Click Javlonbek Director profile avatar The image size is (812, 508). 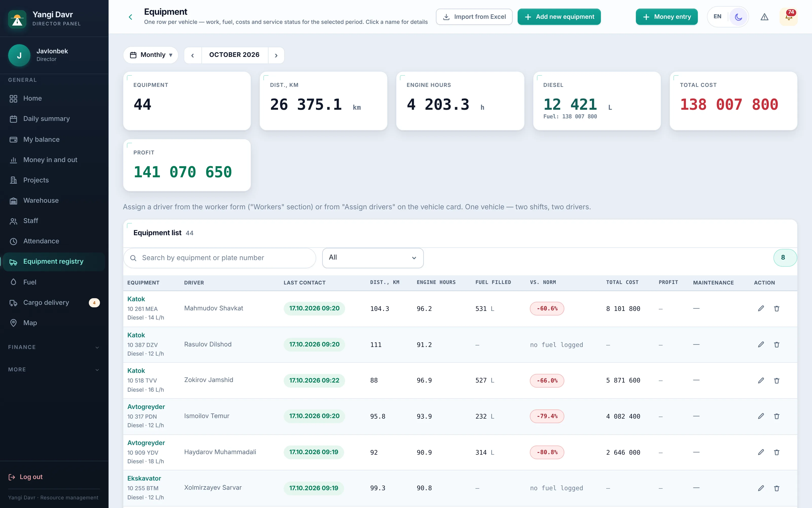point(20,55)
